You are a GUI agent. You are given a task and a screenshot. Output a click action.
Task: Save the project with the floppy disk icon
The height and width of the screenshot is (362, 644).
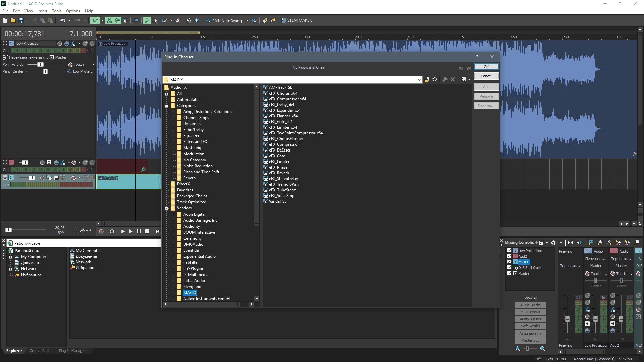21,20
